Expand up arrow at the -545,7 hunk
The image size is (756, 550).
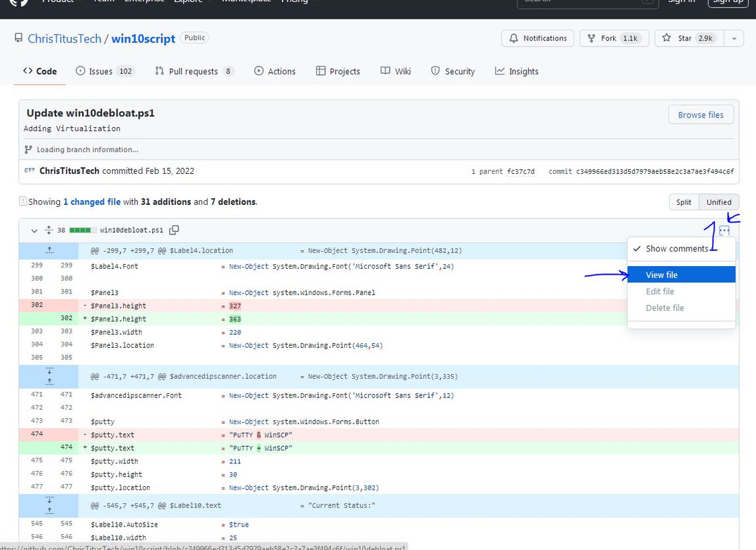(49, 510)
